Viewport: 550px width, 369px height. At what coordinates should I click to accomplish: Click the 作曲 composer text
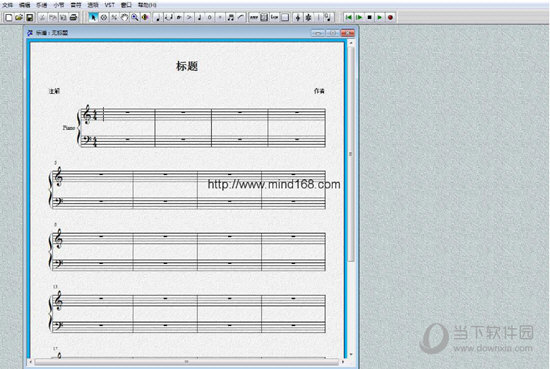[x=319, y=91]
